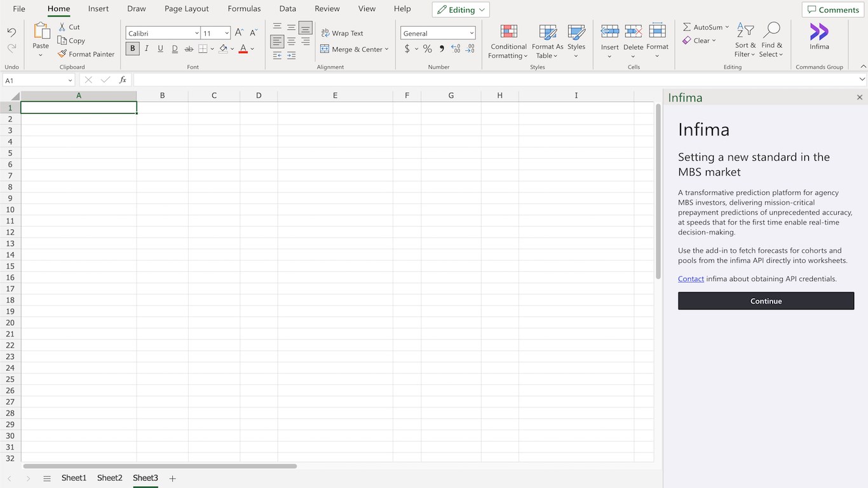Image resolution: width=868 pixels, height=488 pixels.
Task: Click the Select All corner triangle
Action: click(15, 96)
